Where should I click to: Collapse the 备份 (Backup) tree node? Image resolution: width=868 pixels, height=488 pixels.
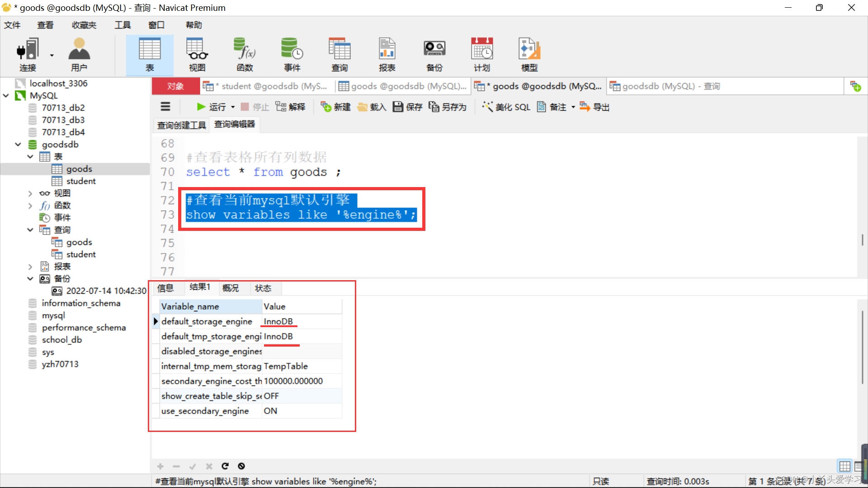pos(30,278)
